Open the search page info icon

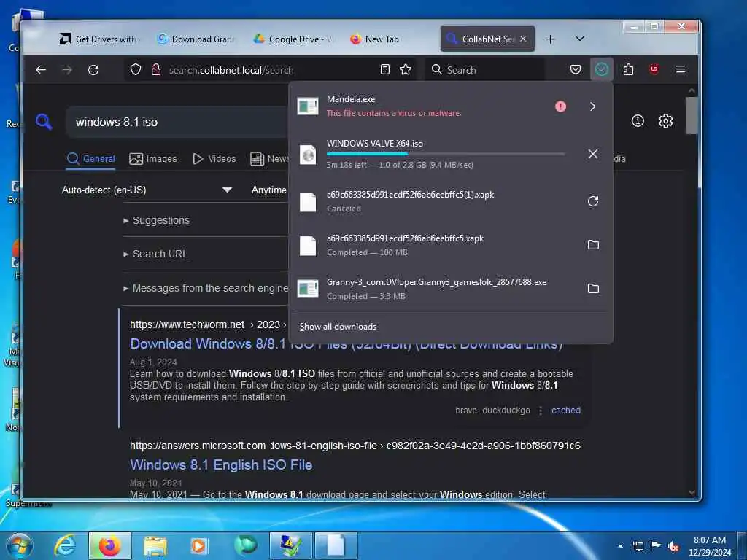pos(638,121)
